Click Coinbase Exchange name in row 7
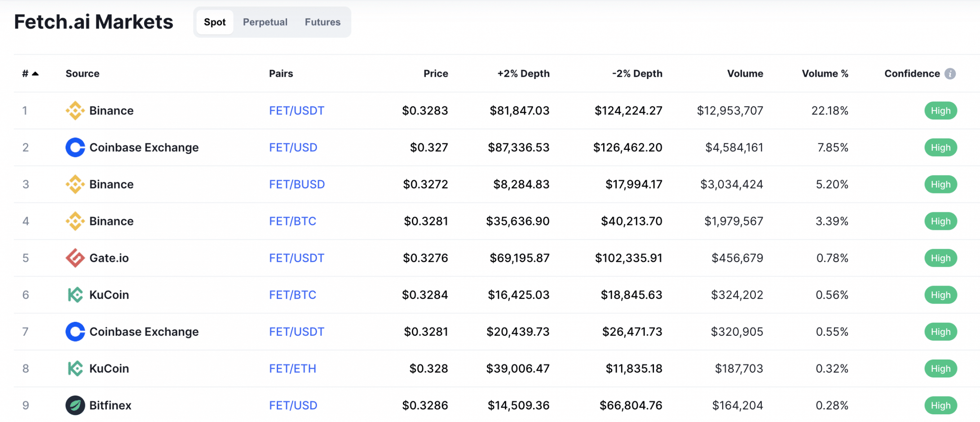This screenshot has height=422, width=980. point(144,331)
